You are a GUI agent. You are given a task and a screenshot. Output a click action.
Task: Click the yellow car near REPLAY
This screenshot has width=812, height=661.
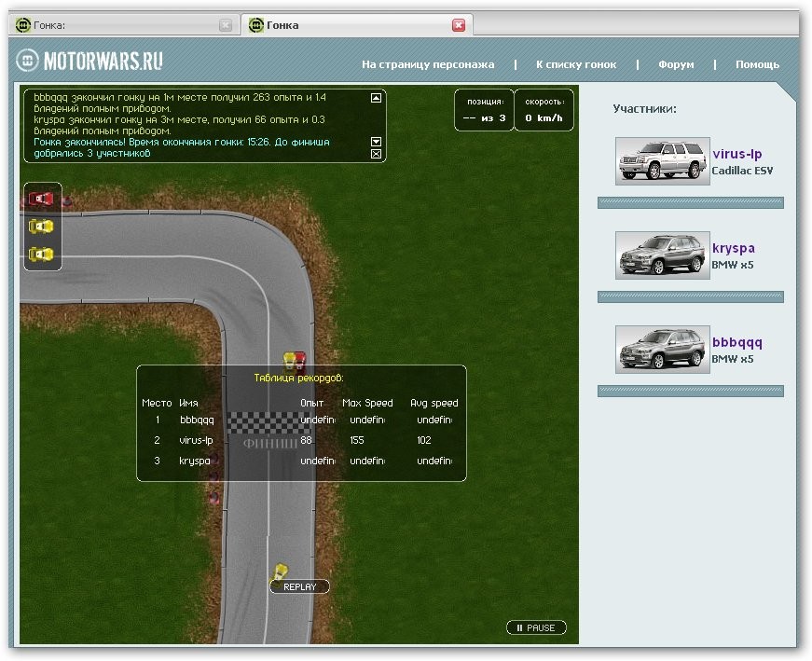coord(281,571)
